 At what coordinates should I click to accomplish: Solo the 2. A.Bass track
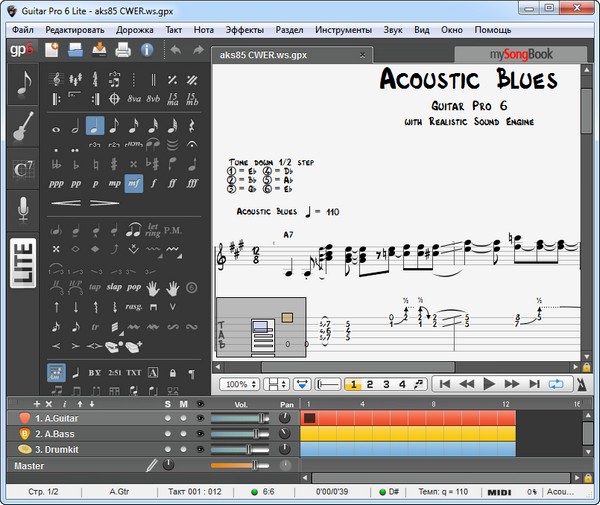(168, 434)
